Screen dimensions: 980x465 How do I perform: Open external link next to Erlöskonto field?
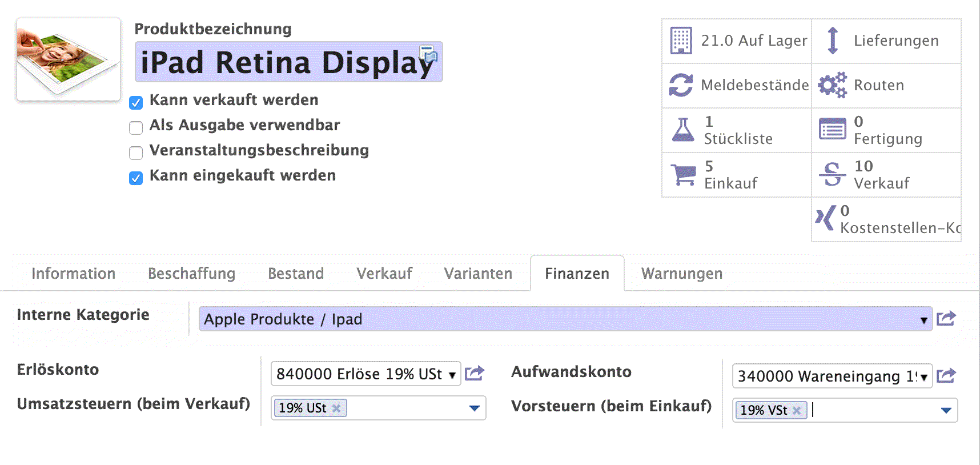click(x=474, y=374)
